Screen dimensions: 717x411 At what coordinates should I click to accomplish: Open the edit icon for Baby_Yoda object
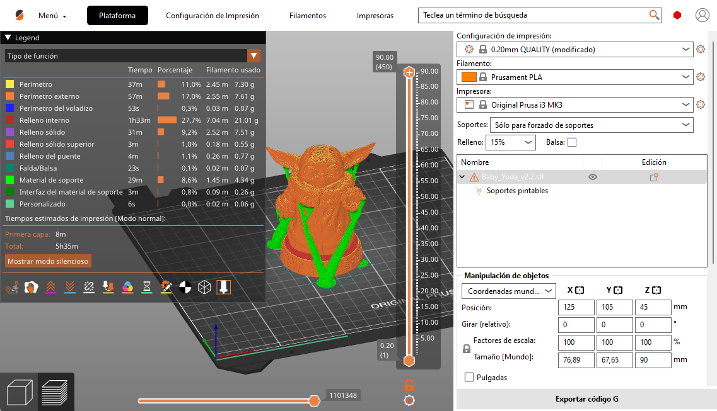[x=655, y=176]
